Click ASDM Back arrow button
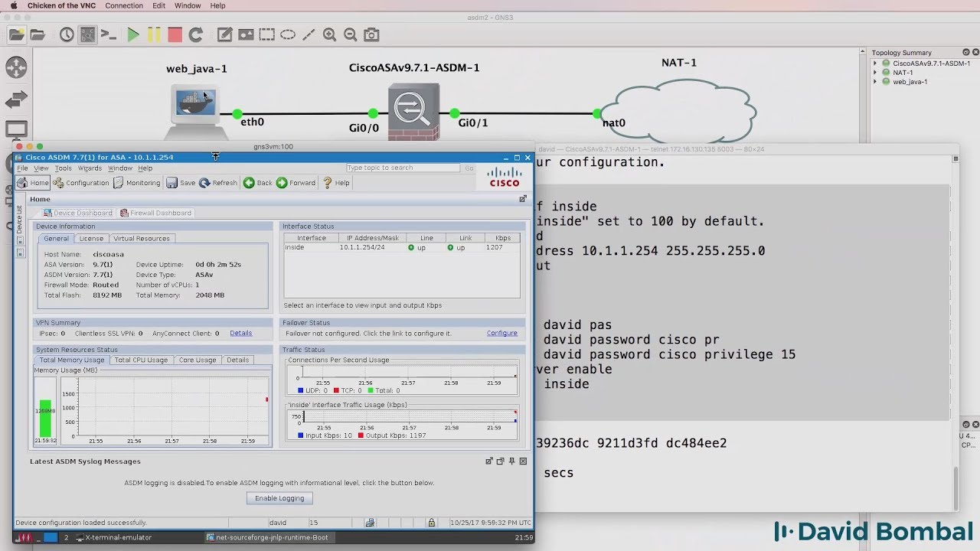Viewport: 980px width, 551px height. [x=258, y=183]
